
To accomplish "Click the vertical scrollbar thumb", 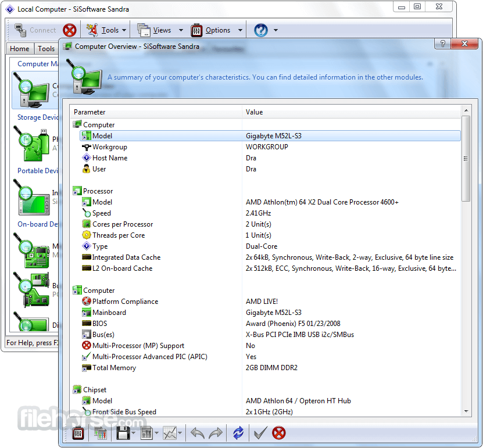I will click(466, 159).
